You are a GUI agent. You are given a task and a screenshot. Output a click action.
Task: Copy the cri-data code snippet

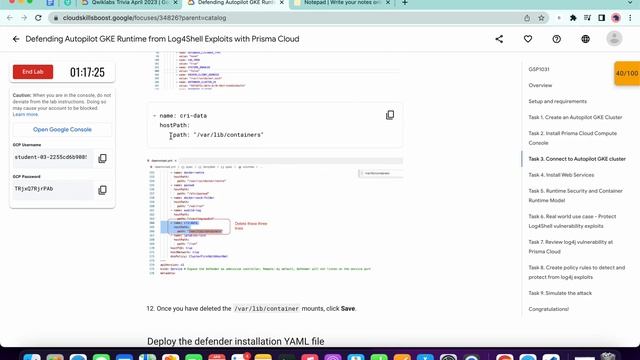click(x=390, y=115)
